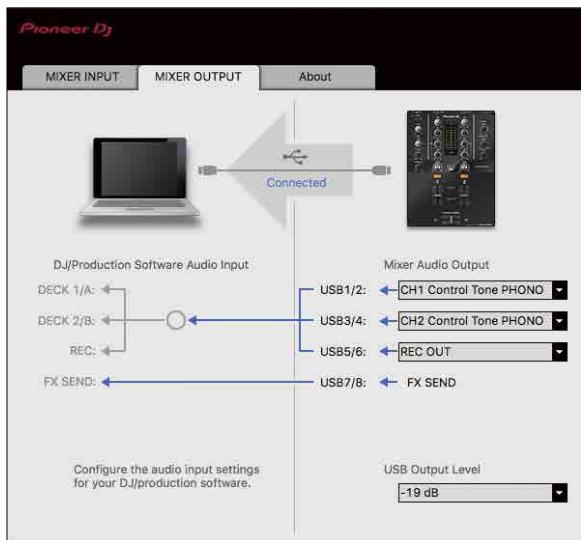This screenshot has width=581, height=540.
Task: Click the Configure the audio input settings text
Action: (166, 476)
